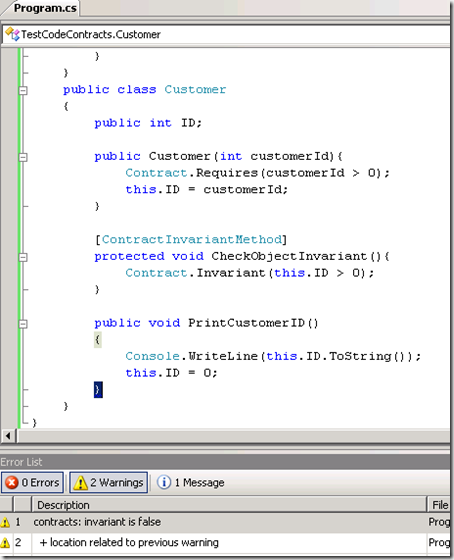Collapse the CheckObjectInvariant method outline node
Screen dimensions: 454x560
coord(23,257)
